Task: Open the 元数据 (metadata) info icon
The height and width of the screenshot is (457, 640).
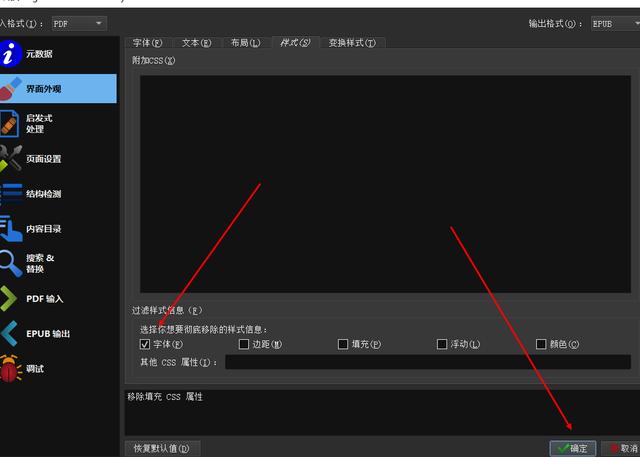Action: pos(10,53)
